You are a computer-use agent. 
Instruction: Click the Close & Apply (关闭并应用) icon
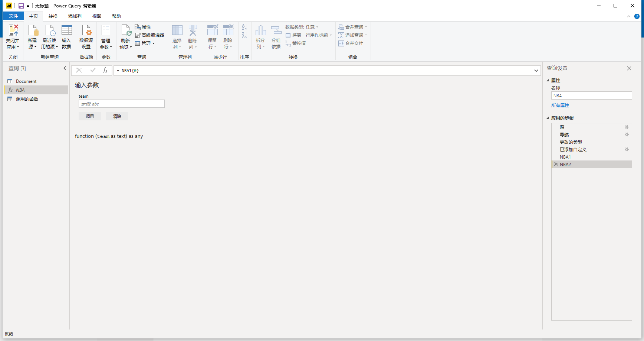coord(13,30)
